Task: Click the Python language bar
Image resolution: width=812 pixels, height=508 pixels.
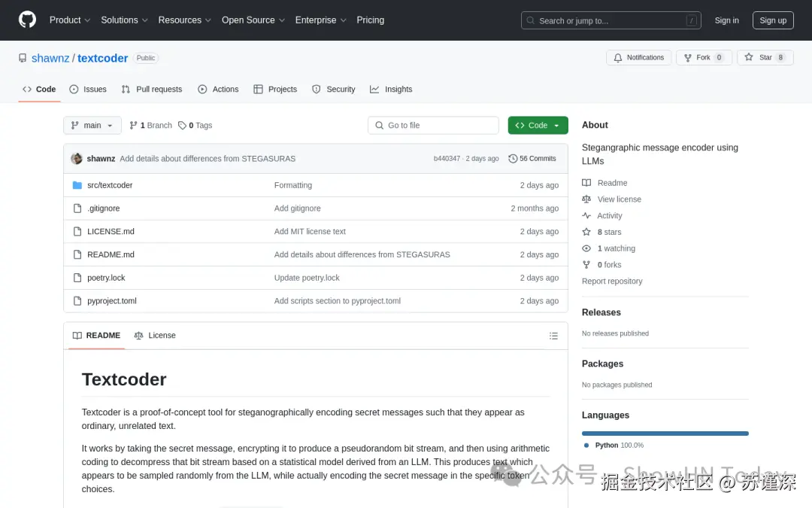Action: click(665, 433)
